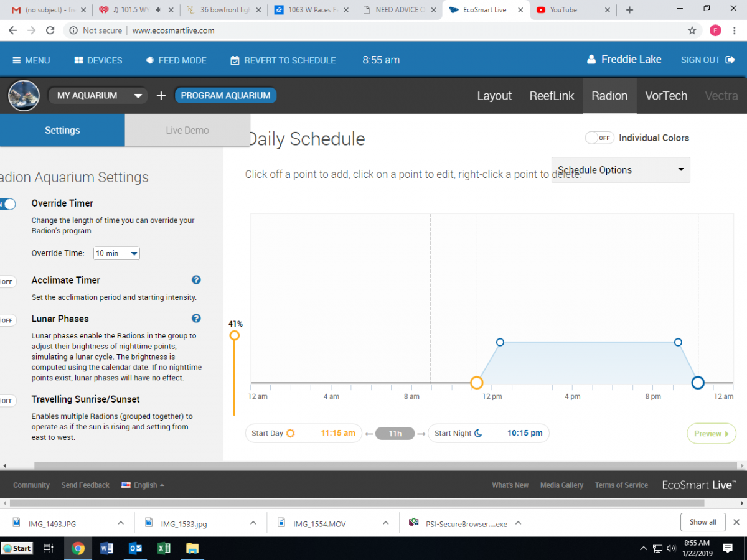
Task: Toggle Travelling Sunrise/Sunset switch
Action: [x=8, y=401]
